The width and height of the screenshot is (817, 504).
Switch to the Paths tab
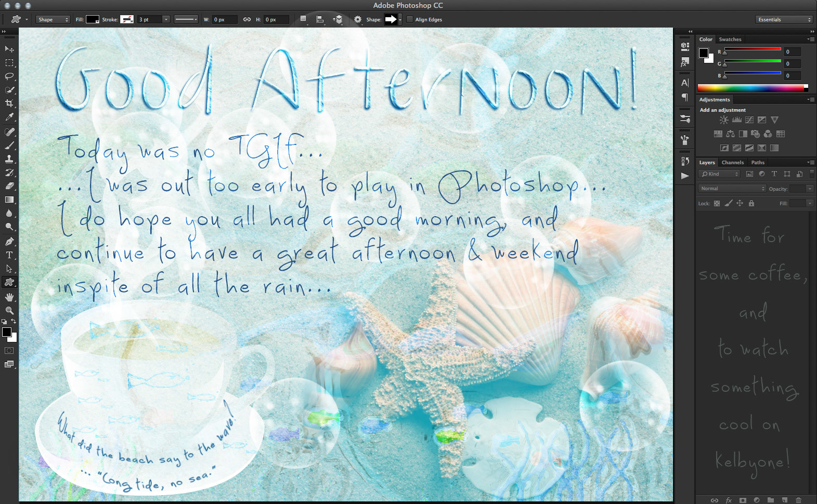tap(758, 163)
